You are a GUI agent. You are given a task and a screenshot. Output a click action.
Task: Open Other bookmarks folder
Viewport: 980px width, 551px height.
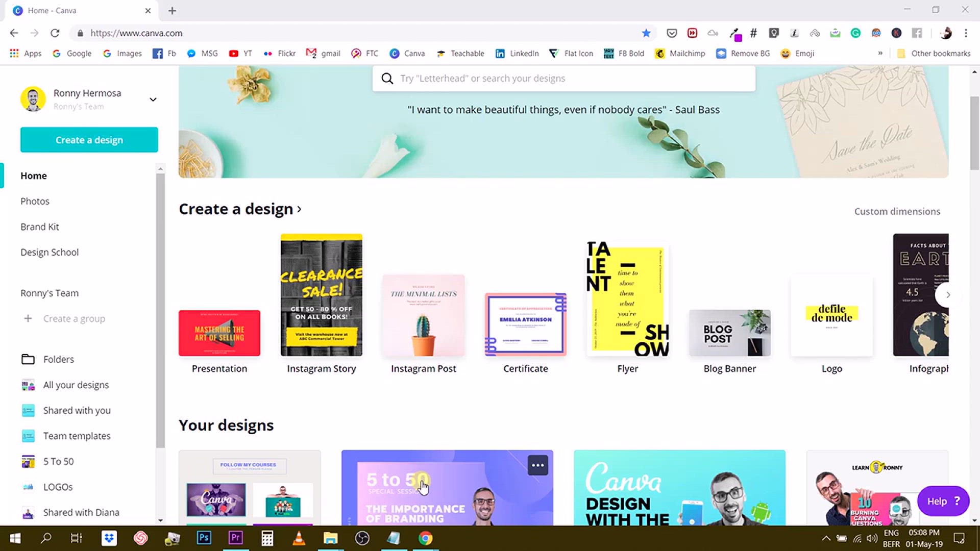[934, 54]
